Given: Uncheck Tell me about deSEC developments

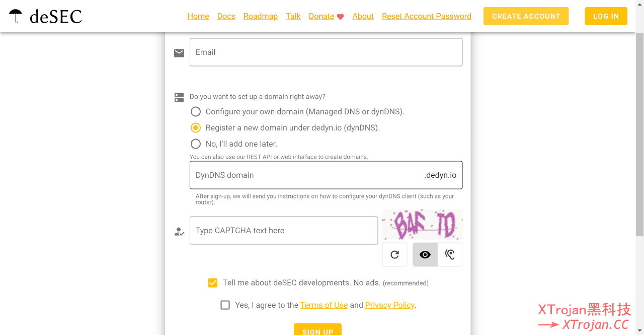Looking at the screenshot, I should pos(213,283).
